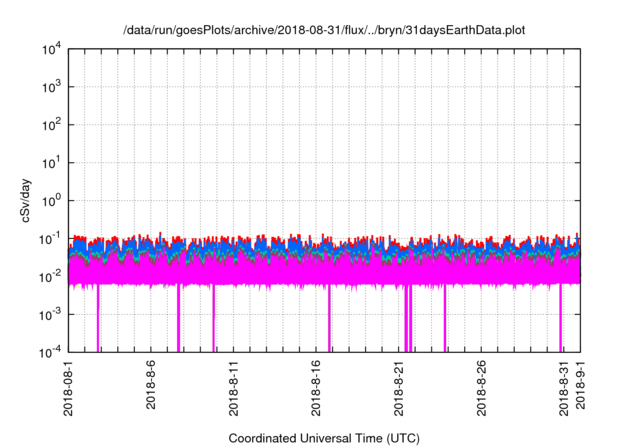Click the 10^3 y-axis tick label
Screen dimensions: 640x448
51,87
